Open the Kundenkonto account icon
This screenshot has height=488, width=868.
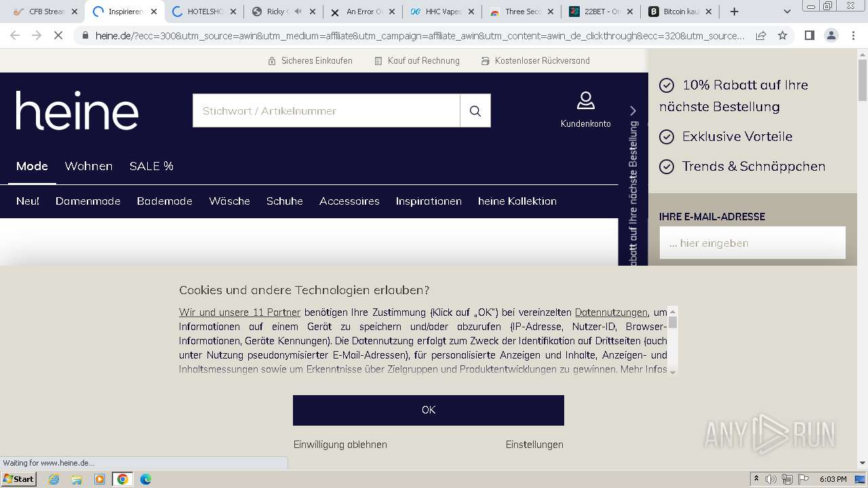tap(585, 109)
